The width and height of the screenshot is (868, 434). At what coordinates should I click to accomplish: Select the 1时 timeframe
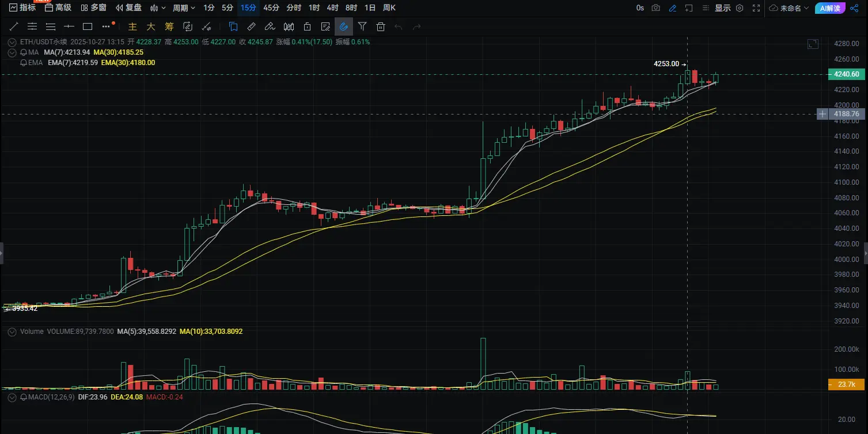pyautogui.click(x=314, y=8)
